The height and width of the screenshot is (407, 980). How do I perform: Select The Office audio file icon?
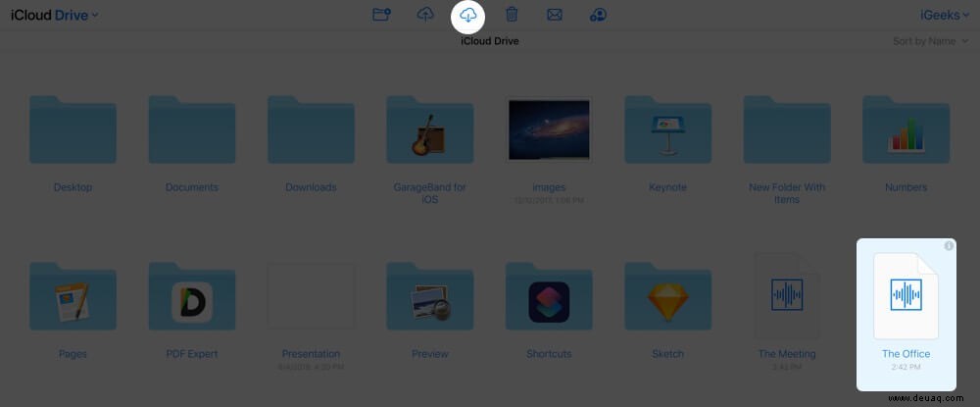[x=906, y=296]
